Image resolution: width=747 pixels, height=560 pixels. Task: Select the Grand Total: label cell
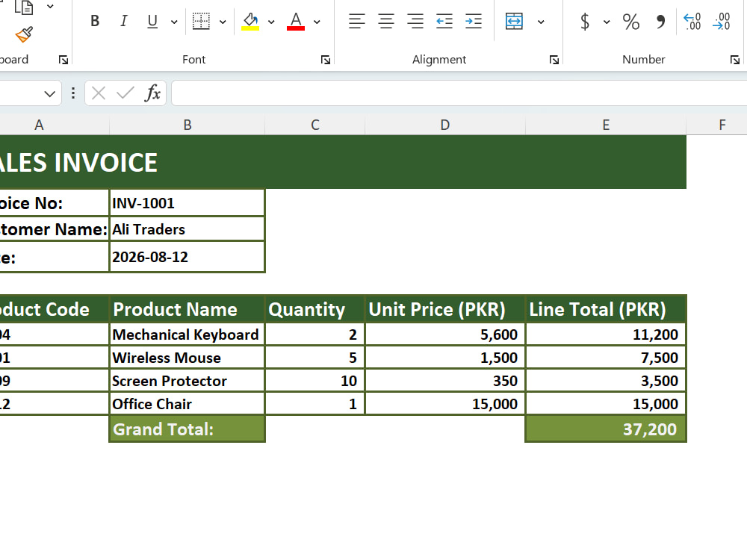(x=187, y=429)
